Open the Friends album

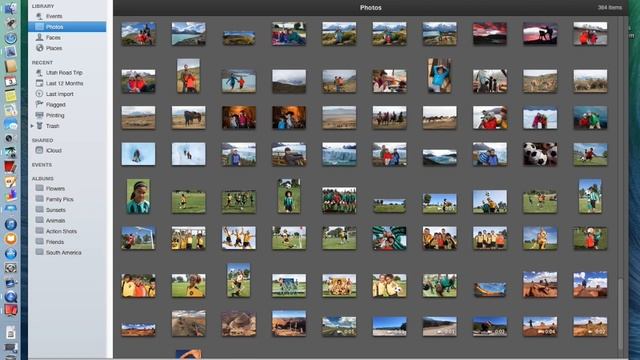(54, 242)
